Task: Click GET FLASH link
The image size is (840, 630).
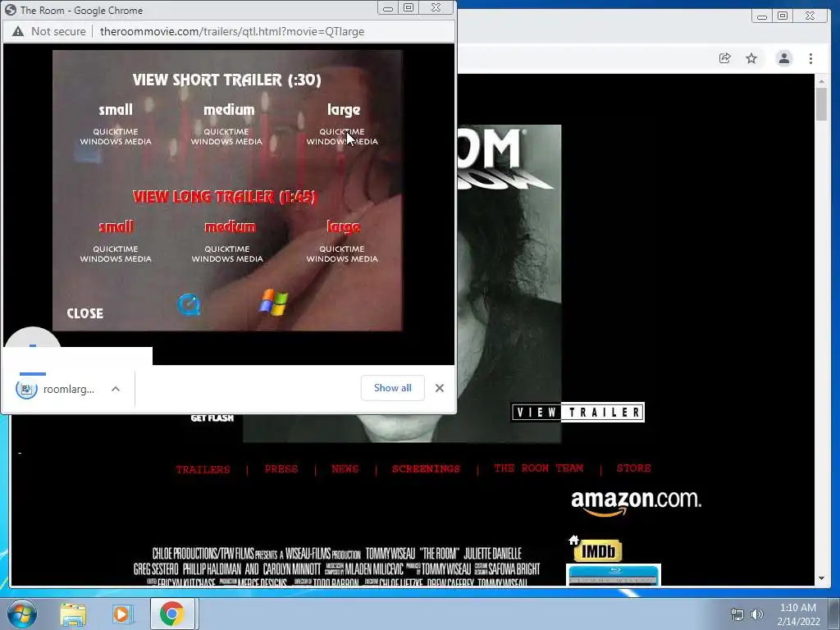Action: (x=212, y=418)
